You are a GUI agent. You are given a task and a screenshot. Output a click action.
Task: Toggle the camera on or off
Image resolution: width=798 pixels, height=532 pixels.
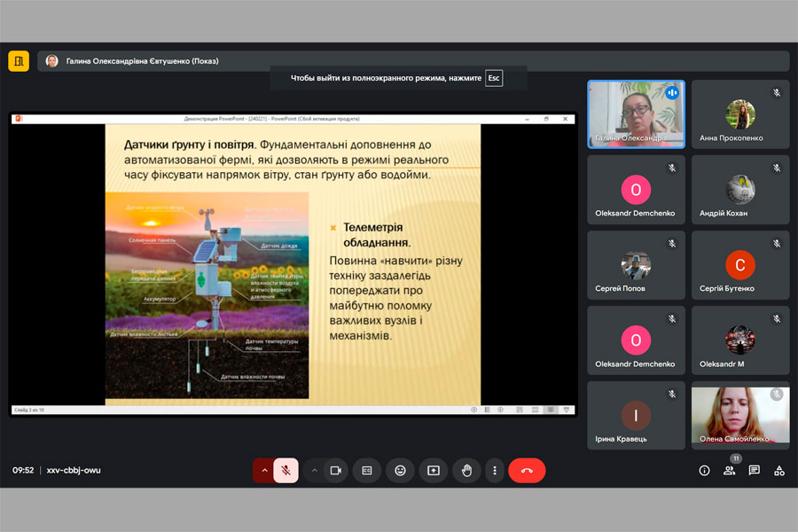pyautogui.click(x=335, y=471)
